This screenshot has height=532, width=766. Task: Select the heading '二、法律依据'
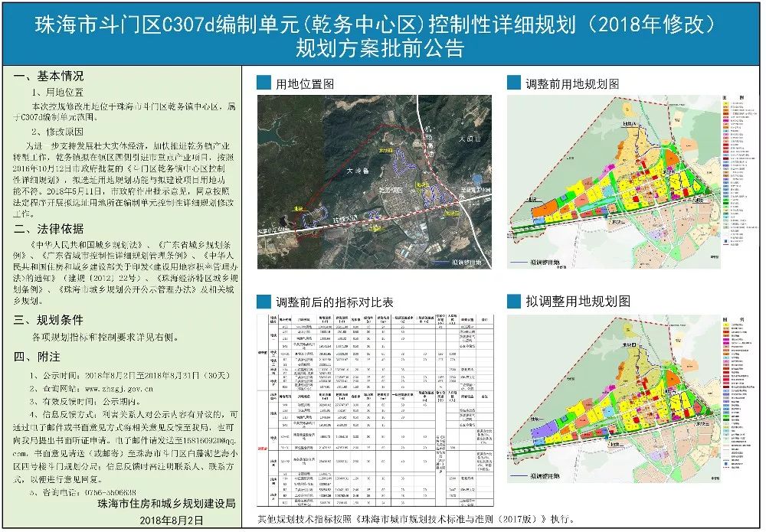(48, 229)
